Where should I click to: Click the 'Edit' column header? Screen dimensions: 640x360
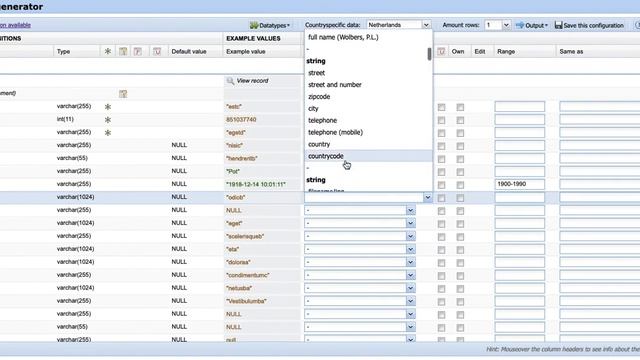click(x=480, y=51)
